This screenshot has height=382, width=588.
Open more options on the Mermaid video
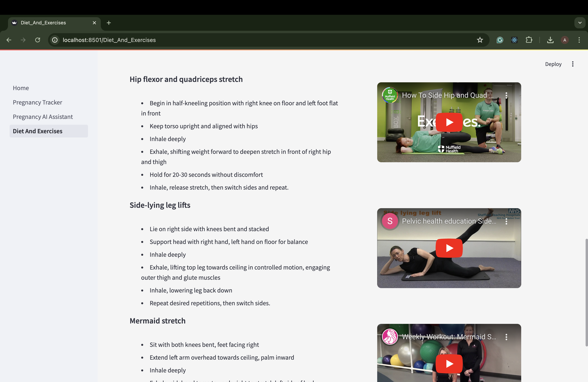(506, 337)
